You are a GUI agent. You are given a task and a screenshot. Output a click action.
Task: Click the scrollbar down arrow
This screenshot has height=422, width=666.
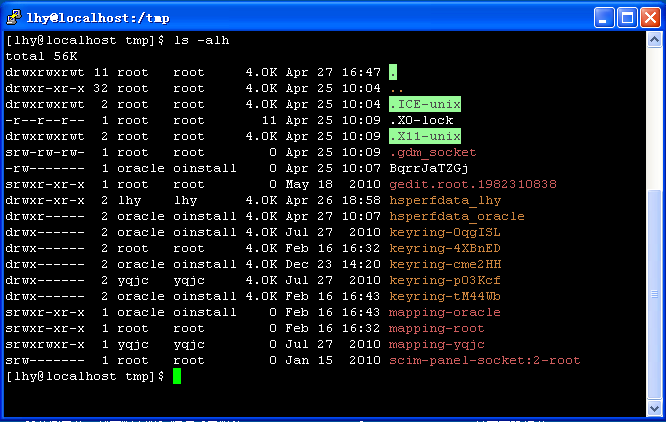[x=655, y=410]
